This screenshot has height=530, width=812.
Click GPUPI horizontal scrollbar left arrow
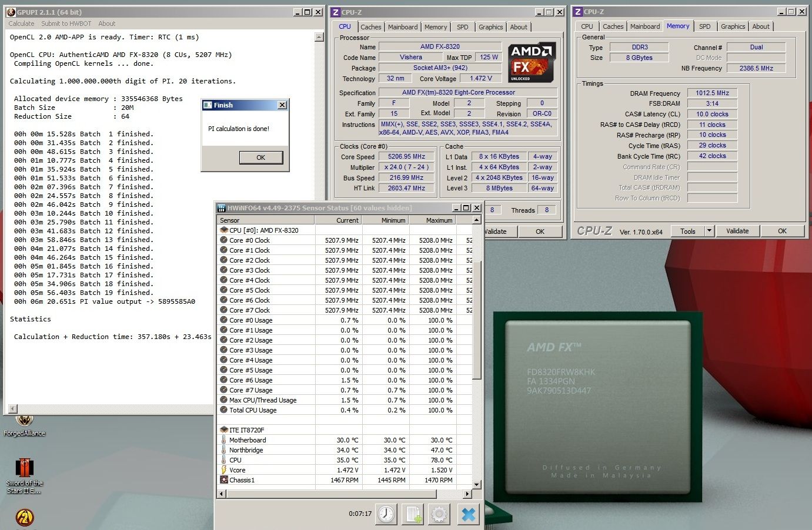14,408
